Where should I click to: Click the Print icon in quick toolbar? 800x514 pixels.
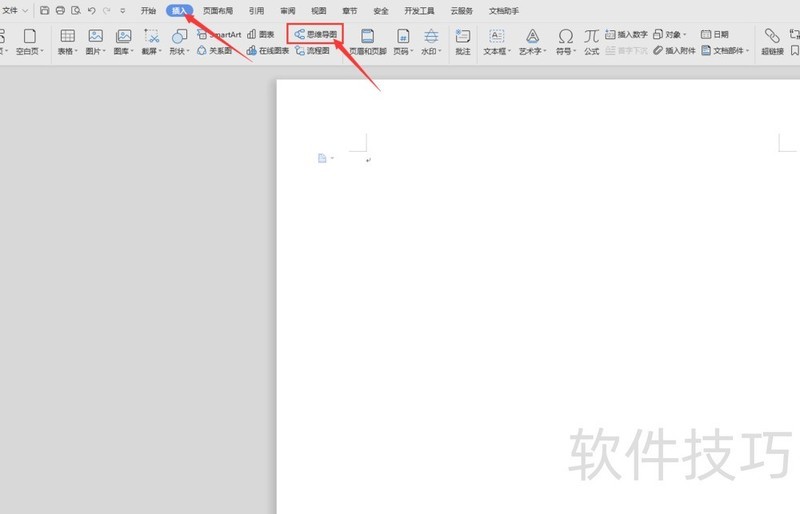(60, 10)
